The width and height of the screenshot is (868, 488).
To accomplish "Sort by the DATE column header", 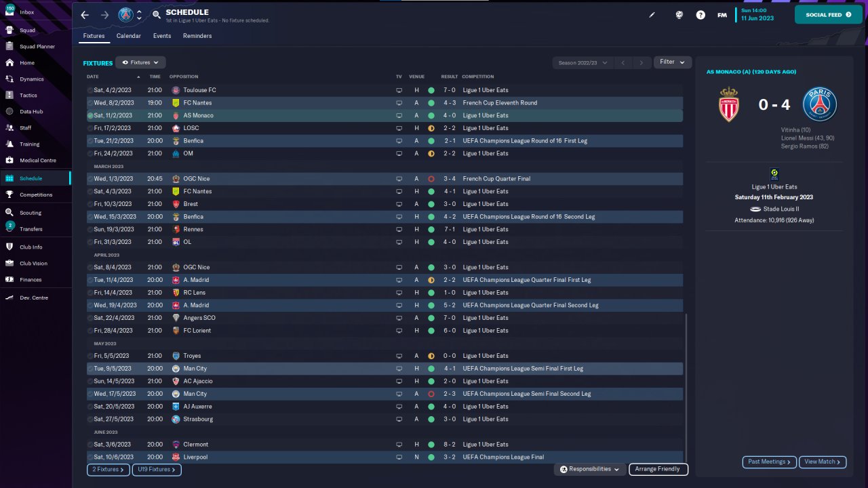I will tap(93, 77).
